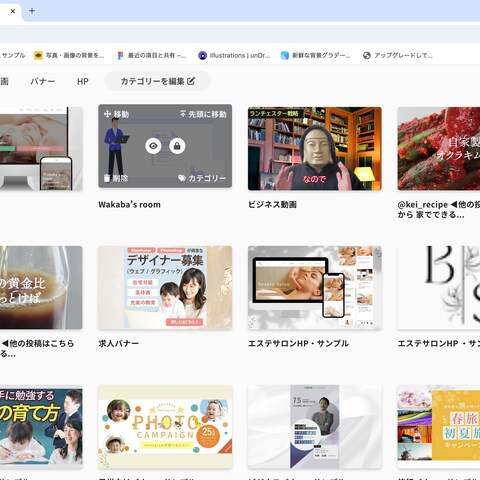Click the @kei_recipe caption text

[x=439, y=209]
